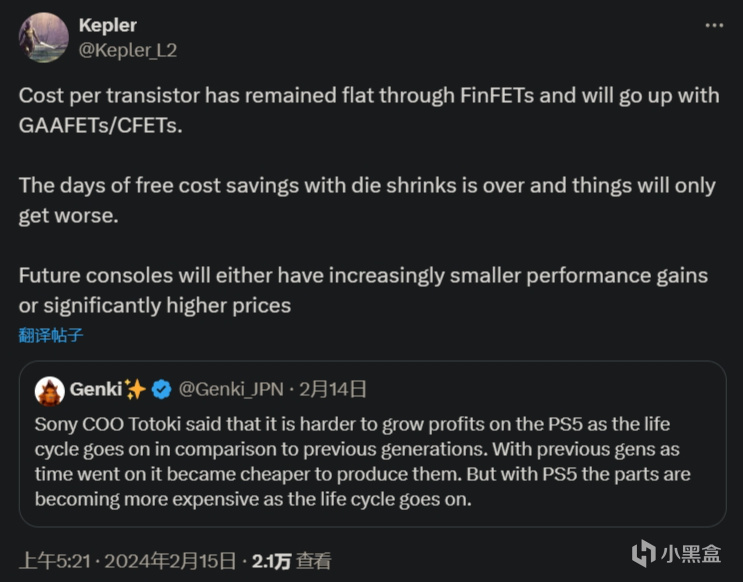This screenshot has height=582, width=743.
Task: Click quoted text mentioning PS5 life cycle
Action: coord(362,462)
